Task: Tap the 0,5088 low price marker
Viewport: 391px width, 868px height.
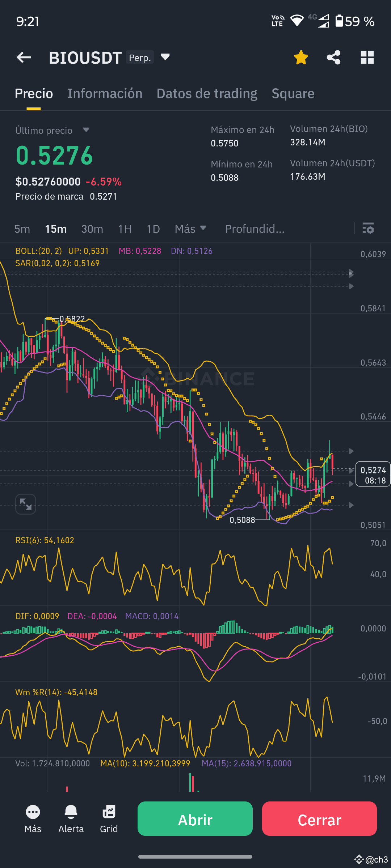Action: (x=242, y=520)
